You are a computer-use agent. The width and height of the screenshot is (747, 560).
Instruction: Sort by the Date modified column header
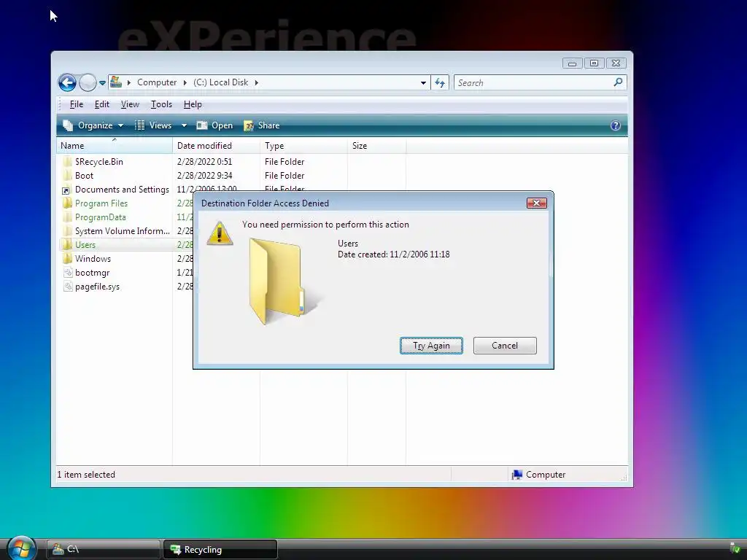pos(216,146)
